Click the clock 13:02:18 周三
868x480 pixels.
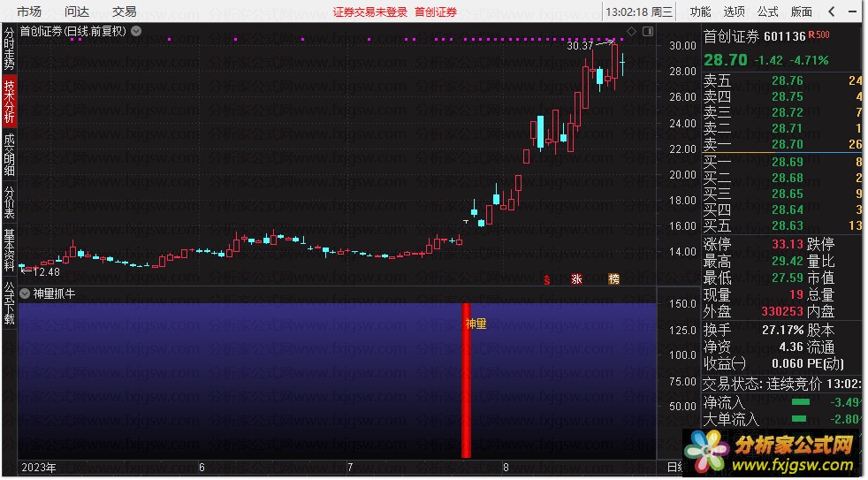point(639,11)
